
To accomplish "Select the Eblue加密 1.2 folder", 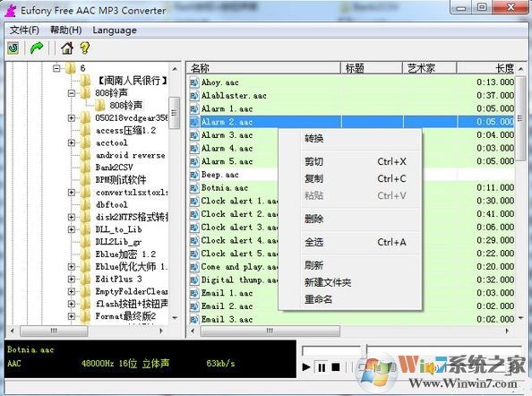I will click(125, 254).
